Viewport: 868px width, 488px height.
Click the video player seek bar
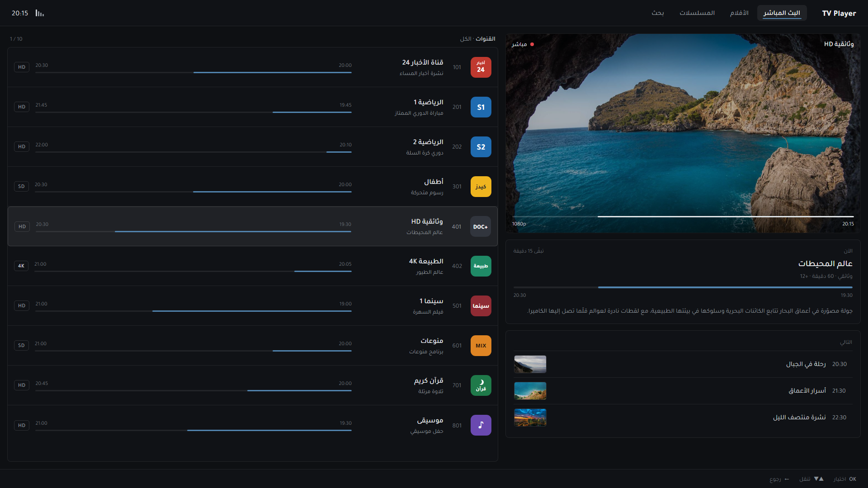click(x=683, y=216)
